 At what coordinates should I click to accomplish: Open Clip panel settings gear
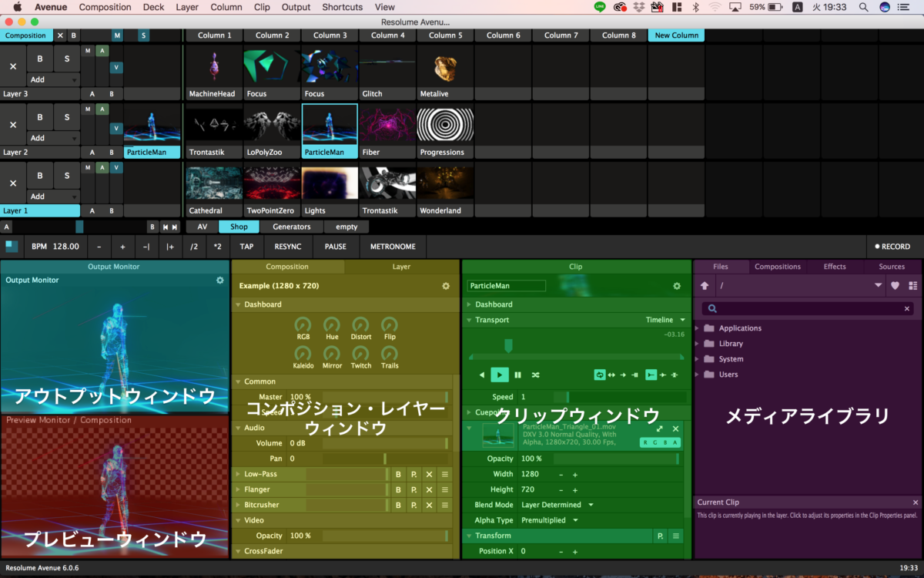tap(677, 286)
